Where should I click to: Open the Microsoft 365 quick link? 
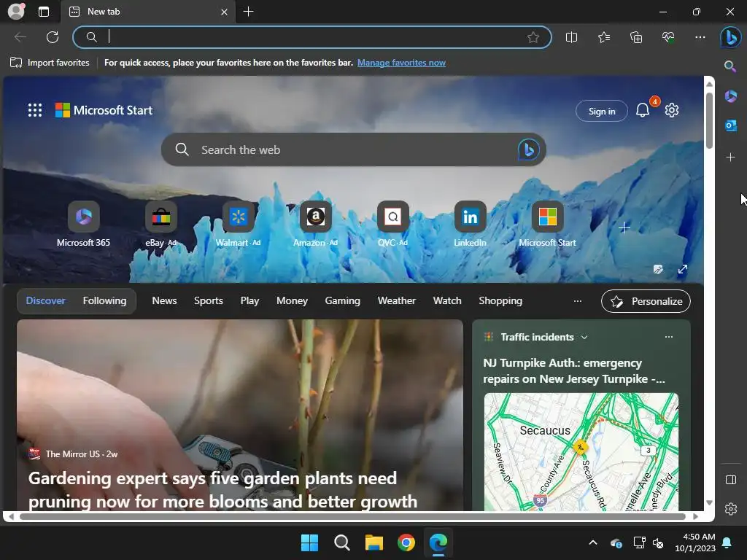tap(83, 225)
